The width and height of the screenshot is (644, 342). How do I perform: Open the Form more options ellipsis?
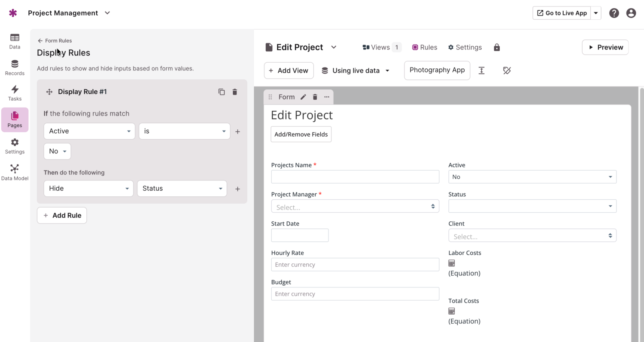(x=327, y=97)
